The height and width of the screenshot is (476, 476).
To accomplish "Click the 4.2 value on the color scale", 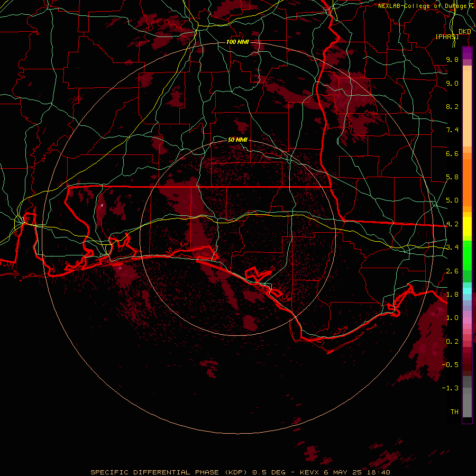I will click(x=452, y=224).
